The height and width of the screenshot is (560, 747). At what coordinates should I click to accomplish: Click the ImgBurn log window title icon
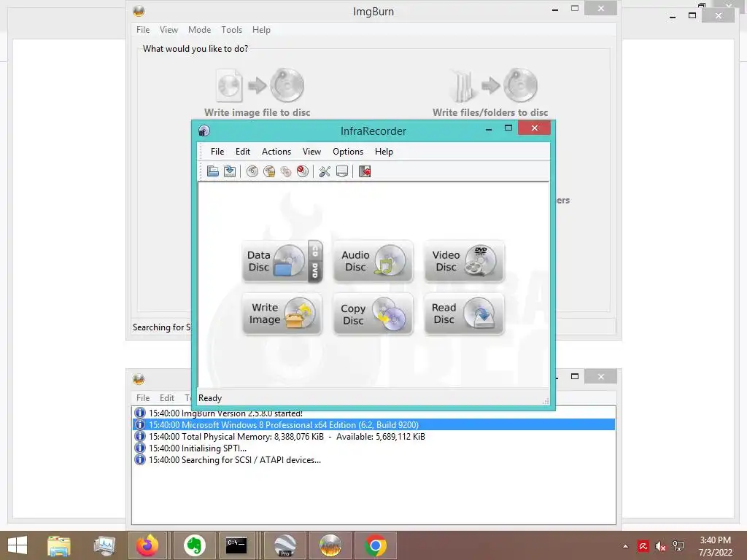coord(139,379)
